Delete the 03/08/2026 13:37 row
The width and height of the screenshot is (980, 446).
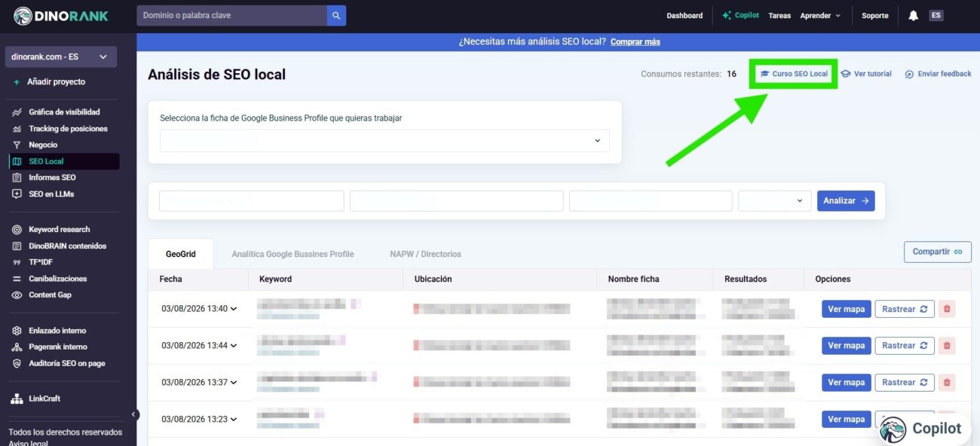point(947,383)
